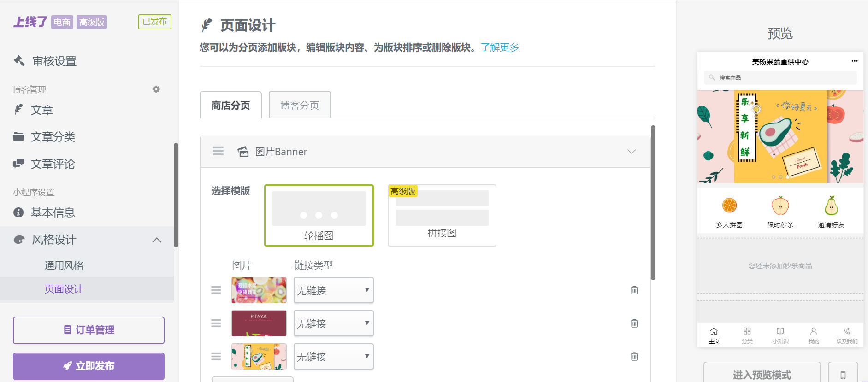Click the 限时秒杀 apple icon in preview

point(780,206)
